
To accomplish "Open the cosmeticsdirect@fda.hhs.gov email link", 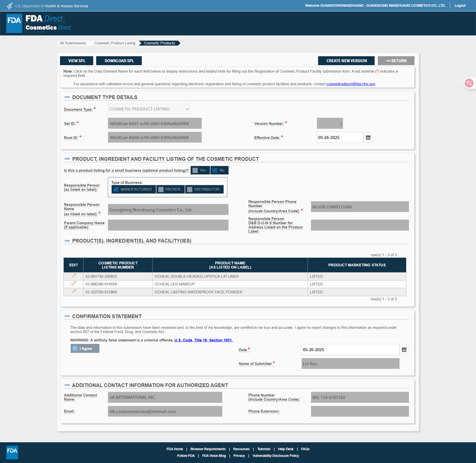I will pyautogui.click(x=351, y=84).
